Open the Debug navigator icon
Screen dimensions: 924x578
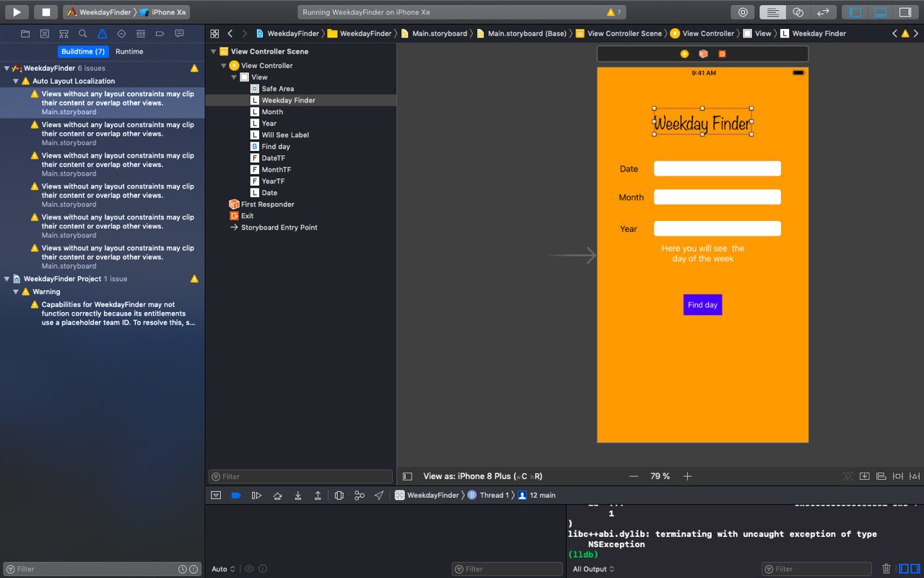click(x=141, y=34)
